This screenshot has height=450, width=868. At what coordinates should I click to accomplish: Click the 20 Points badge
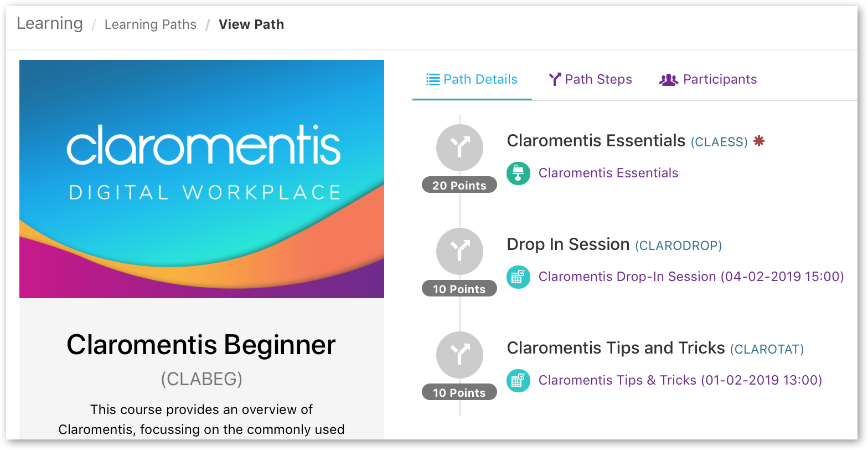[x=459, y=185]
